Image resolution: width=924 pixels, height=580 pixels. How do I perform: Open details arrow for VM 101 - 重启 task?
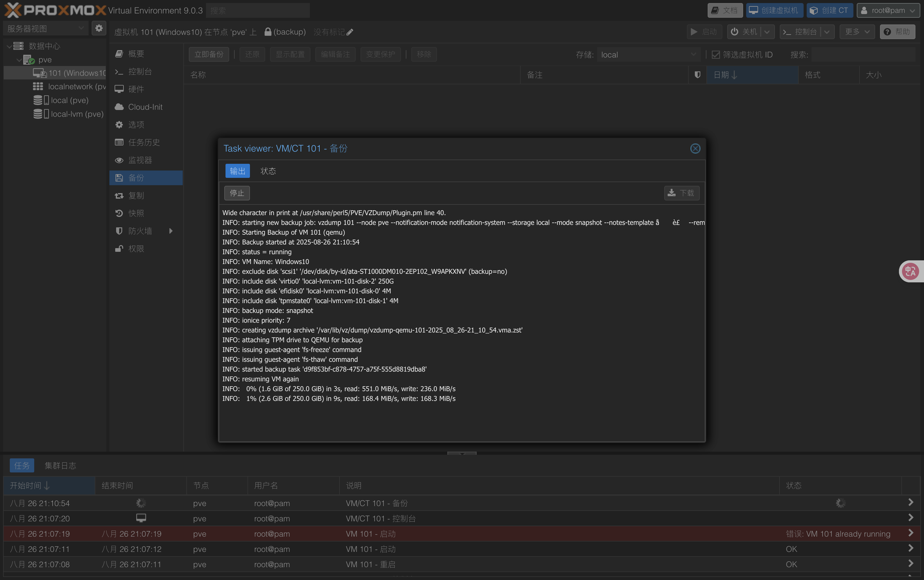pyautogui.click(x=911, y=564)
